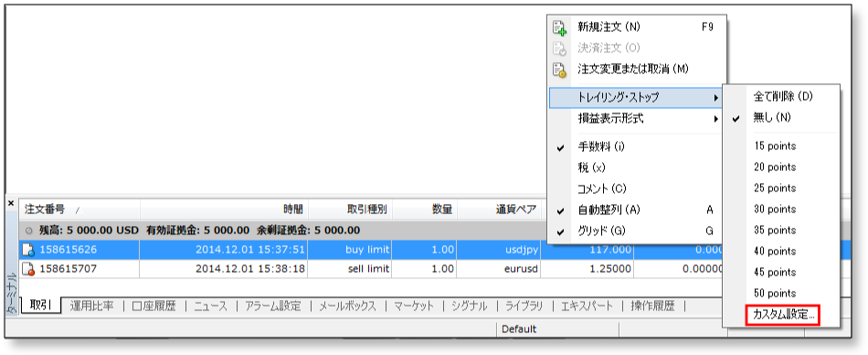This screenshot has height=355, width=868.
Task: Toggle the 手数料 (i) checked option
Action: (x=636, y=147)
